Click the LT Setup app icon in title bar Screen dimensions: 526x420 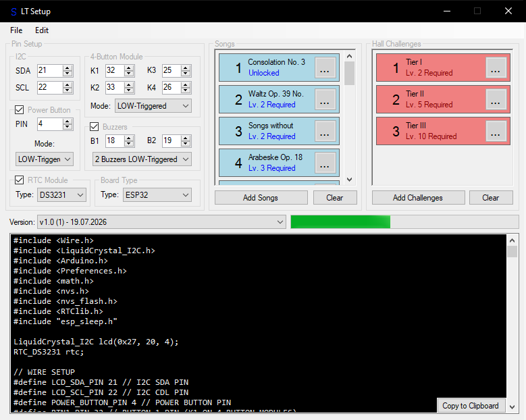(14, 11)
